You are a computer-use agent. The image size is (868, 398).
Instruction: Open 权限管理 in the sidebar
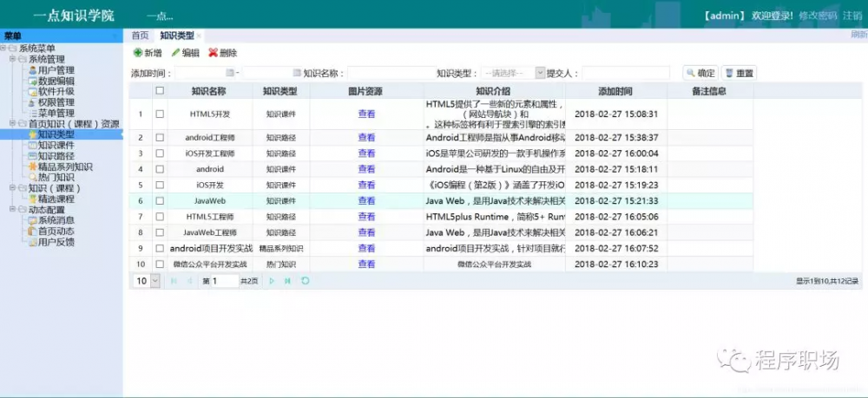tap(56, 102)
